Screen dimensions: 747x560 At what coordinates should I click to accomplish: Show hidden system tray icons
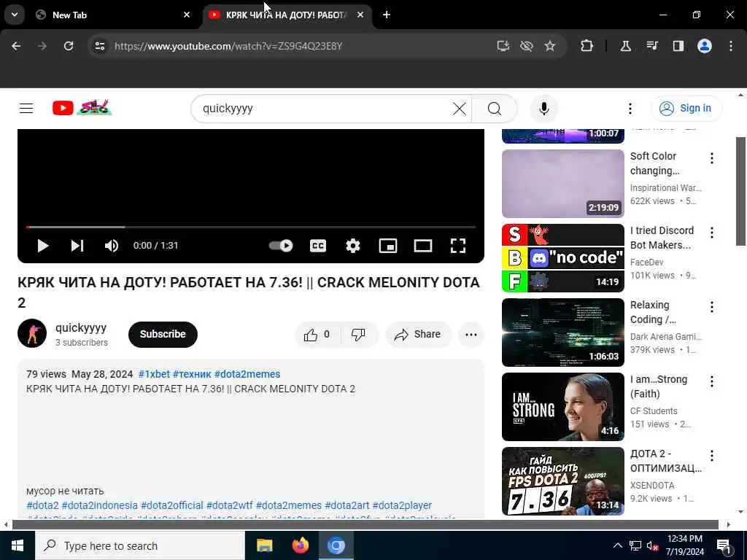click(x=617, y=545)
